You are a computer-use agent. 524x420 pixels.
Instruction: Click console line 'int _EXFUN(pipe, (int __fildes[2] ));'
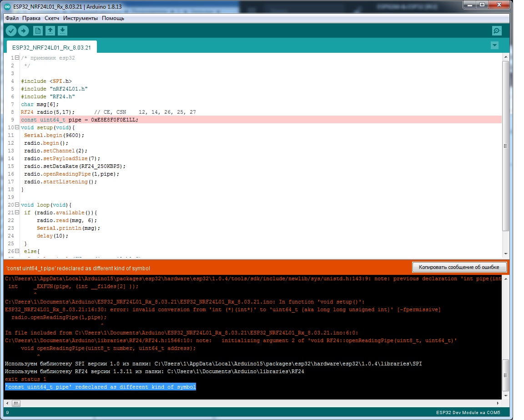[73, 286]
